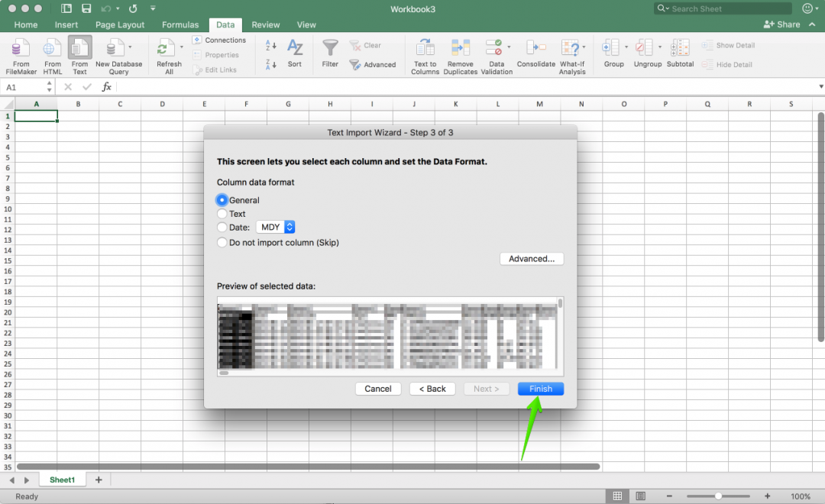This screenshot has height=504, width=825.
Task: Click the Finish button
Action: click(x=540, y=389)
